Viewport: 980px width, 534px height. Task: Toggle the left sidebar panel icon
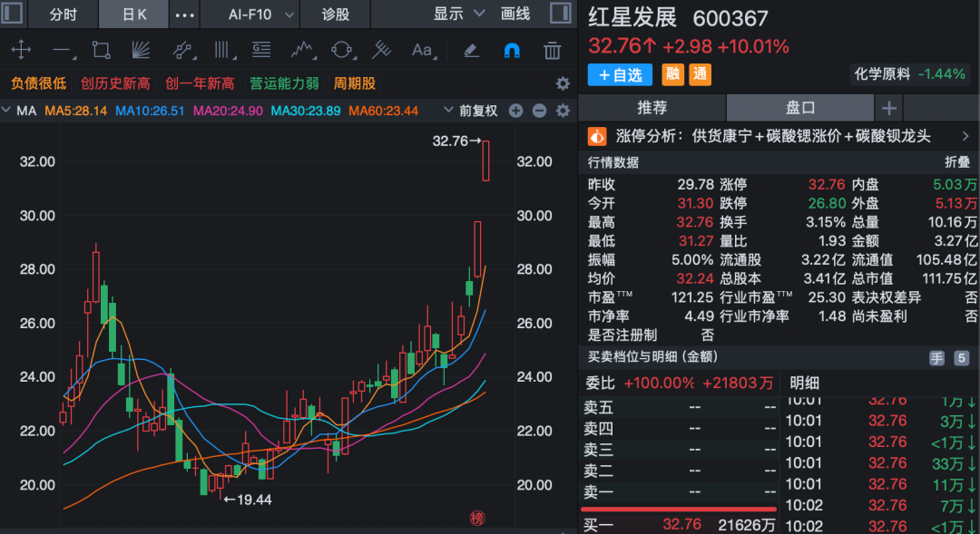tap(12, 13)
